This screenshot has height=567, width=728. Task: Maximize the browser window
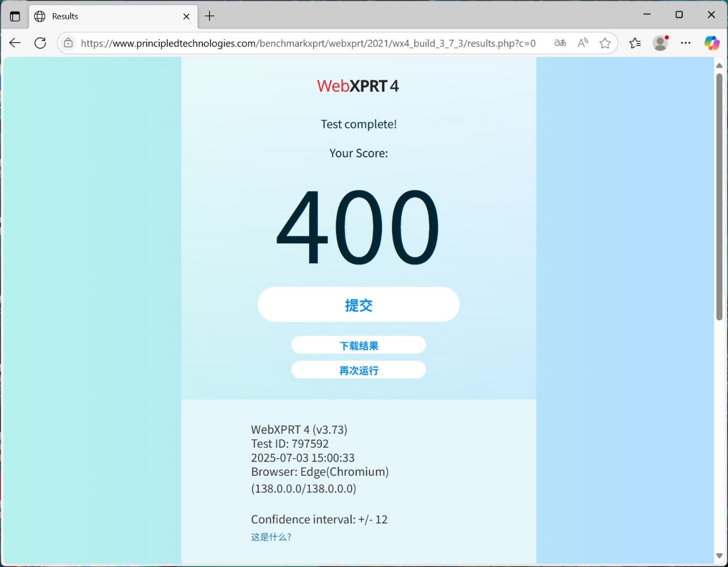pos(679,14)
